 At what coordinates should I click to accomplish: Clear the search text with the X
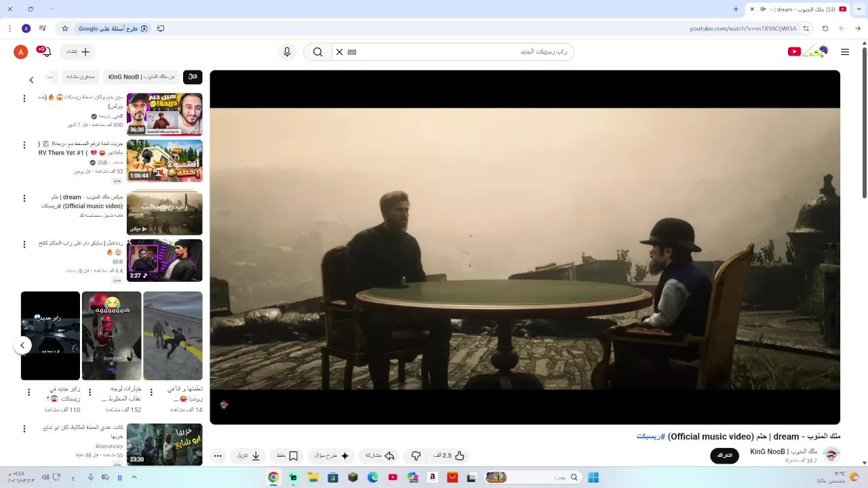pyautogui.click(x=339, y=52)
